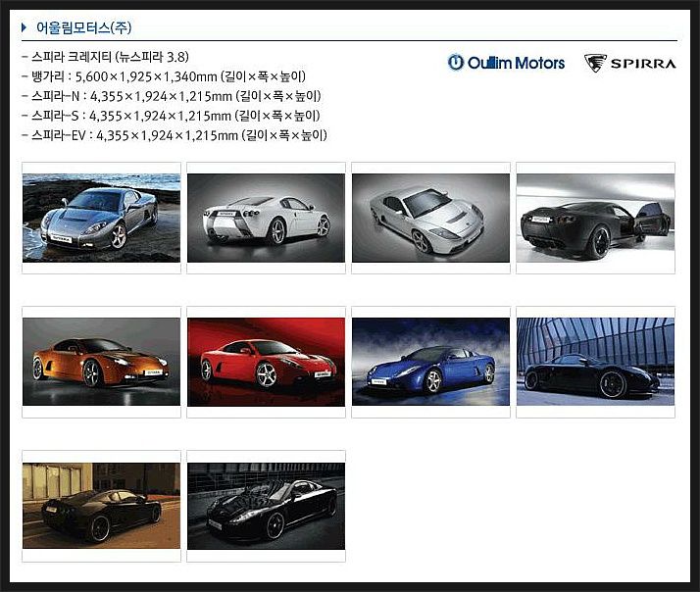Open the white car rear view thumbnail
Viewport: 700px width, 592px height.
click(266, 218)
